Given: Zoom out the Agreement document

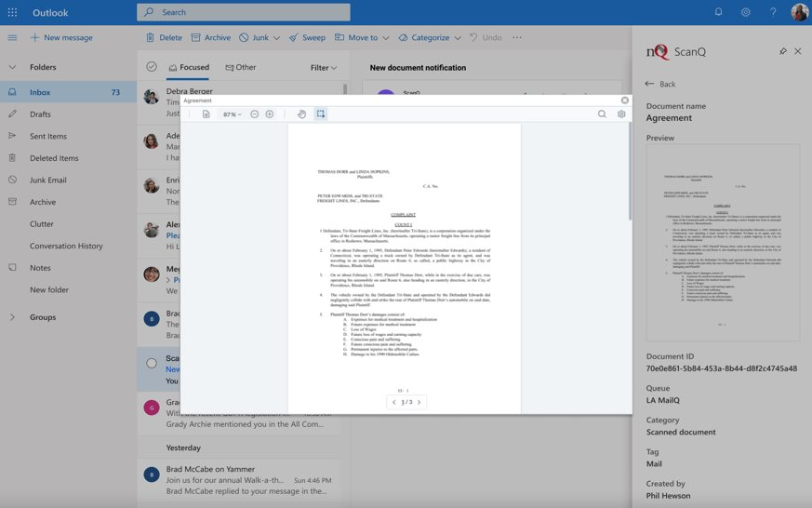Looking at the screenshot, I should click(x=254, y=114).
